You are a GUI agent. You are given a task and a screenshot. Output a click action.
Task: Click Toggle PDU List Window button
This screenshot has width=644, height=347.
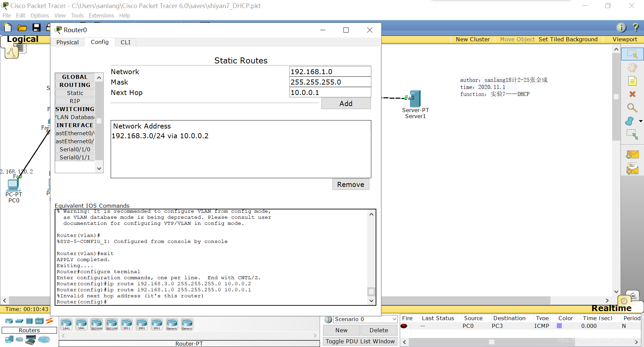coord(360,341)
